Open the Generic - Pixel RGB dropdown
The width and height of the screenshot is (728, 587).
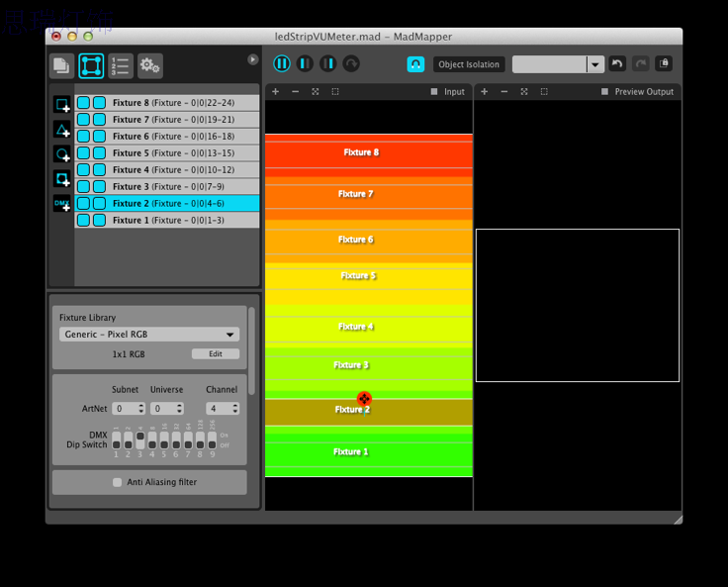149,335
